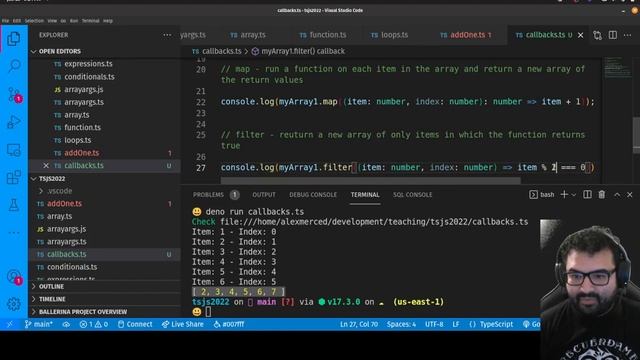640x360 pixels.
Task: Split the editor to the right
Action: tap(613, 35)
